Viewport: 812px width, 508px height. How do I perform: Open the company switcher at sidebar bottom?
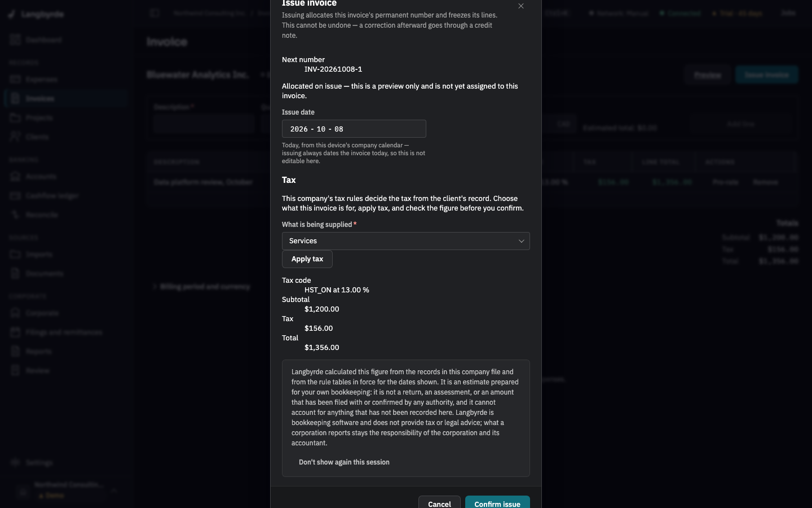pos(67,491)
